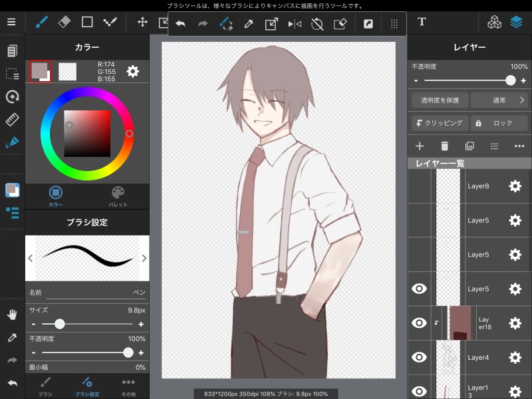Screen dimensions: 532x399
Task: Add a new layer with plus icon
Action: [x=420, y=146]
